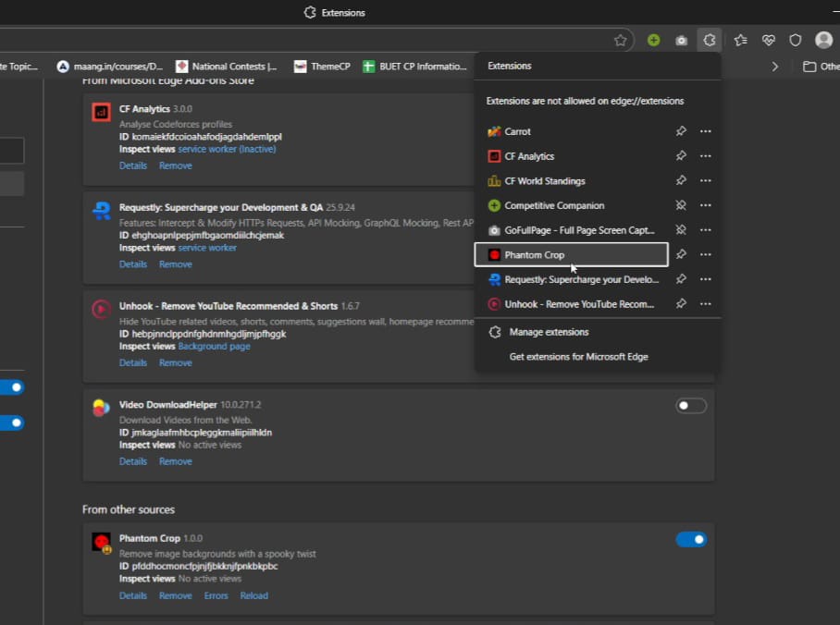Reload Phantom Crop extension
This screenshot has width=840, height=625.
(253, 595)
